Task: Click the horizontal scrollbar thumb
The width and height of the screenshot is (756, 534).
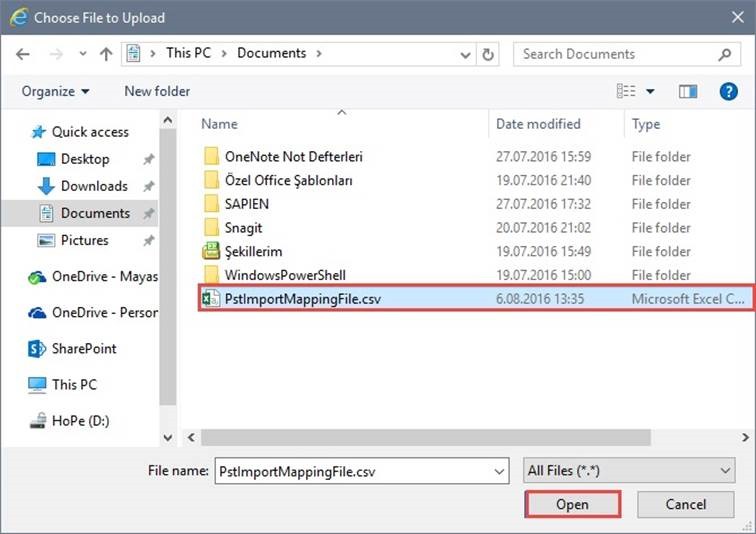Action: coord(426,438)
